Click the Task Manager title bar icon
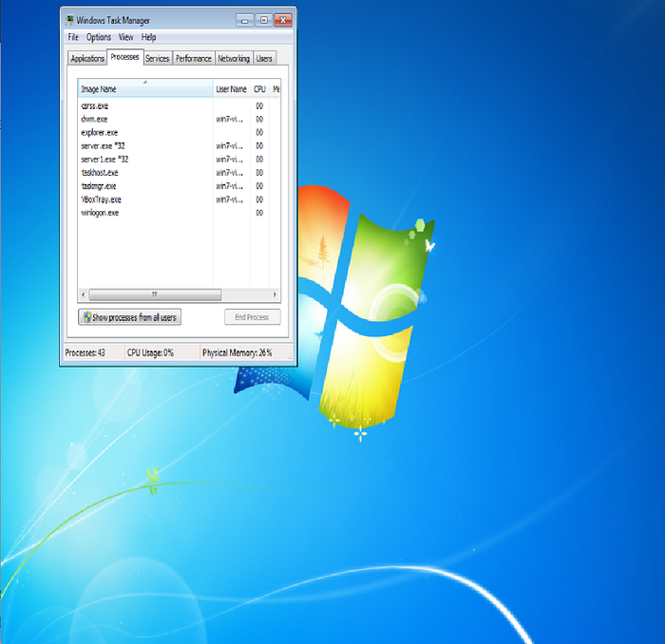The width and height of the screenshot is (665, 644). pyautogui.click(x=70, y=20)
